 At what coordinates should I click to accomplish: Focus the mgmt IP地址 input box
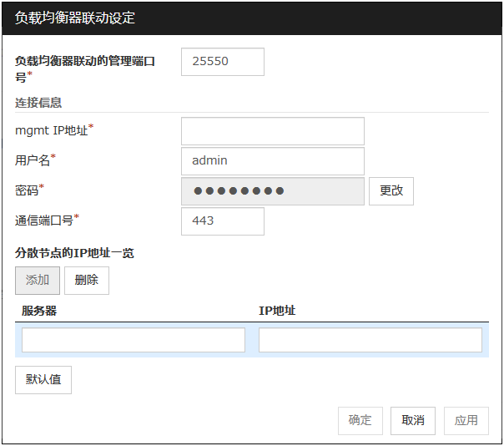[272, 131]
